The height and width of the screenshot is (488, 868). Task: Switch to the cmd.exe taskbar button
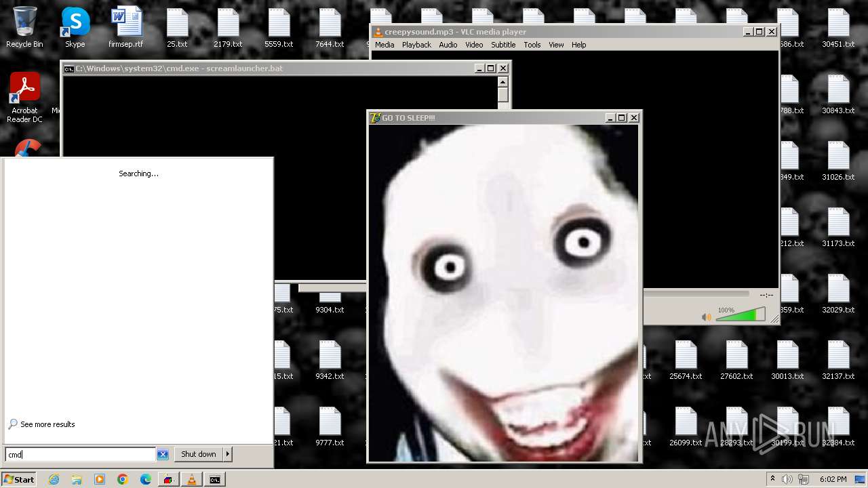(x=215, y=479)
